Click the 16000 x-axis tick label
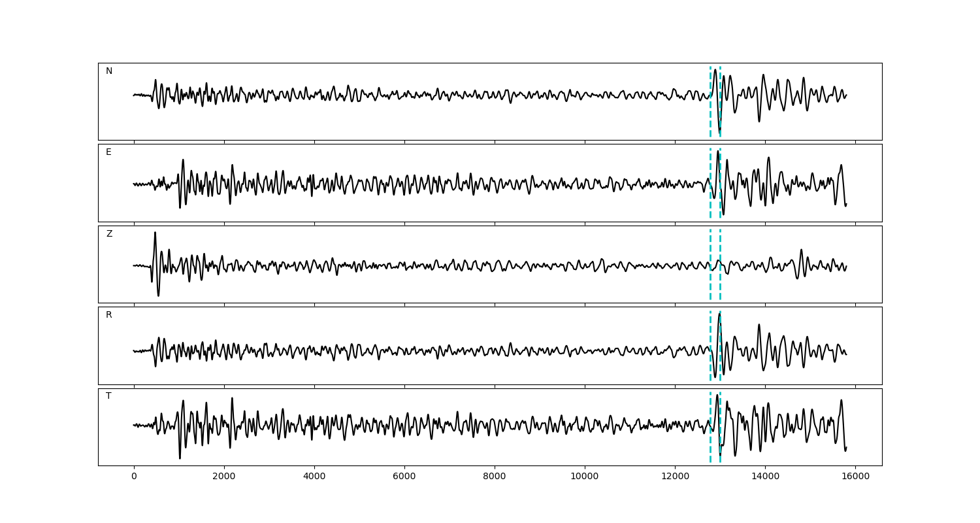Viewport: 980px width, 523px height. [x=855, y=477]
